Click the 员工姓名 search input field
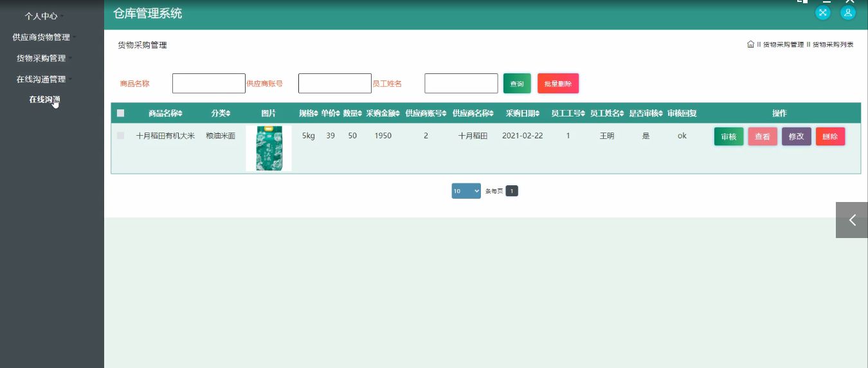Image resolution: width=868 pixels, height=368 pixels. click(x=461, y=84)
